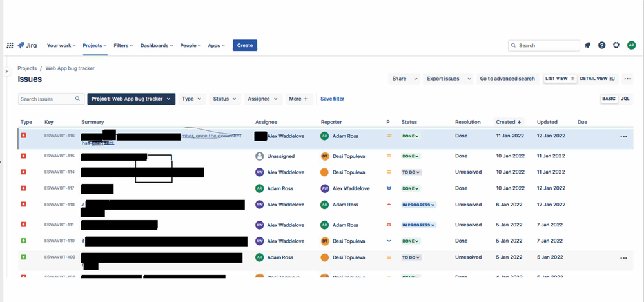The width and height of the screenshot is (644, 302).
Task: Open the More filters dropdown
Action: (x=299, y=99)
